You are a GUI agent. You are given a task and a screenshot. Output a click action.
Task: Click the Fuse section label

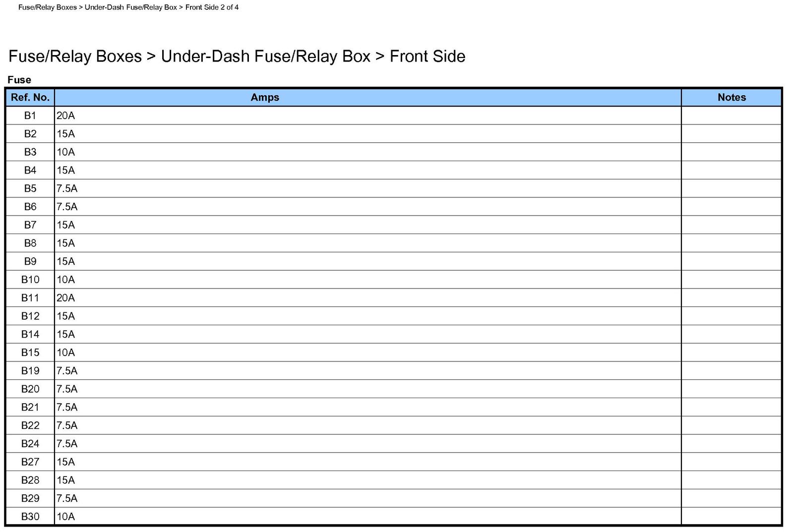[19, 80]
